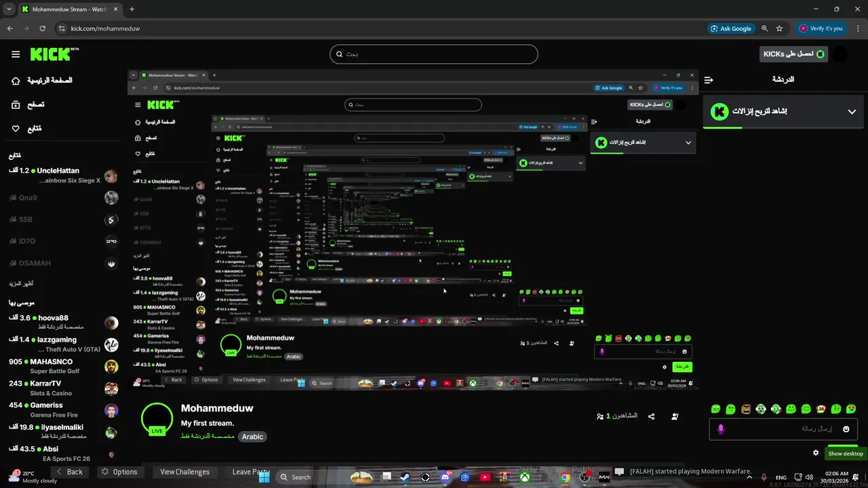The image size is (868, 488).
Task: Open the Browse icon in sidebar
Action: pyautogui.click(x=16, y=104)
